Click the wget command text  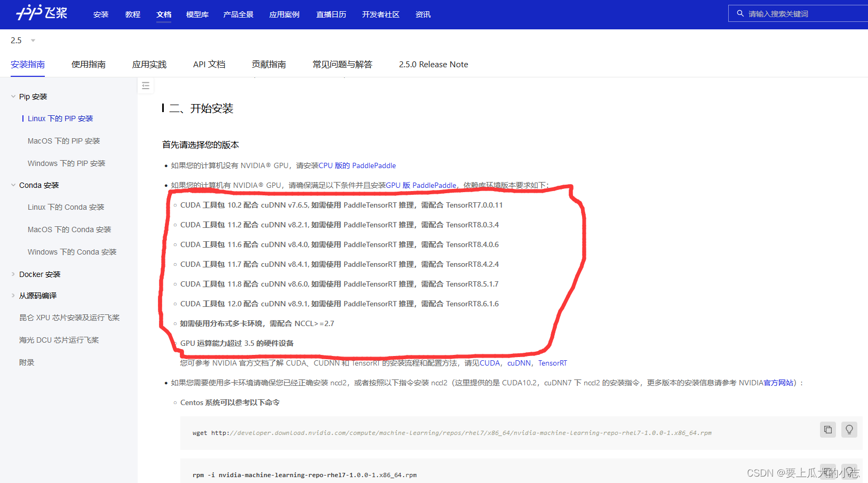(452, 433)
